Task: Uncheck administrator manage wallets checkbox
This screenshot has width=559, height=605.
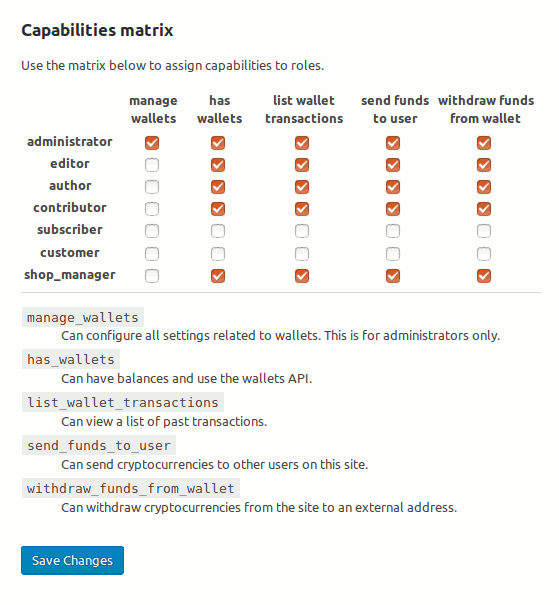Action: tap(152, 143)
